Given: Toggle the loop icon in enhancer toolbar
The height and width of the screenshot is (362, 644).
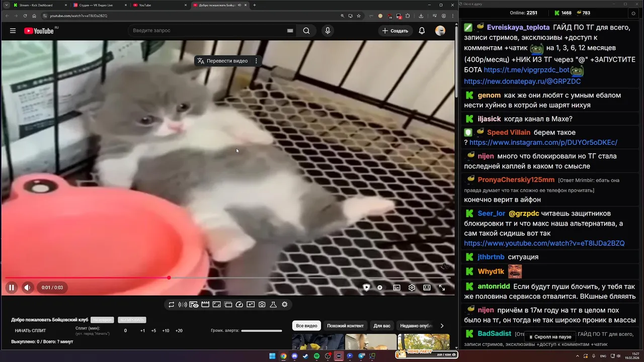Looking at the screenshot, I should tap(172, 304).
